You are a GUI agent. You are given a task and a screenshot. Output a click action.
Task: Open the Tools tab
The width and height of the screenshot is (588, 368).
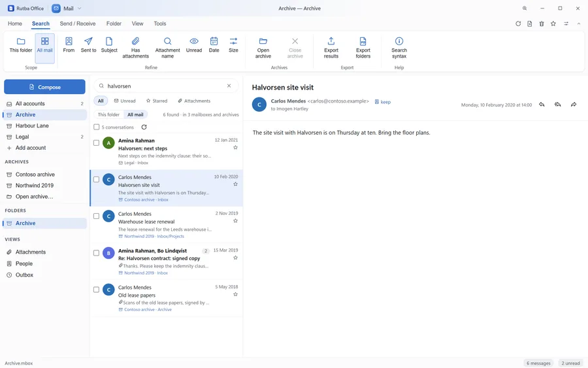point(160,24)
